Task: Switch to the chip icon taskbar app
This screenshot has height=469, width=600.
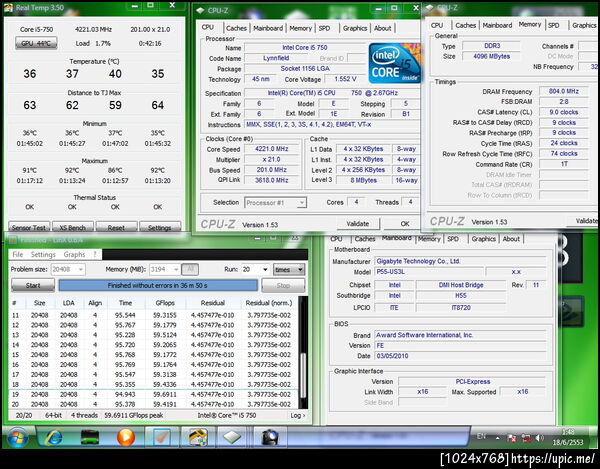Action: click(232, 437)
